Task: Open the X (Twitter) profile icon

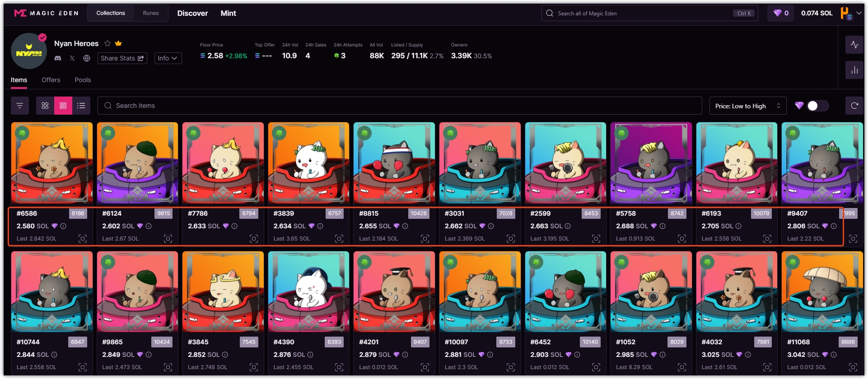Action: (x=72, y=58)
